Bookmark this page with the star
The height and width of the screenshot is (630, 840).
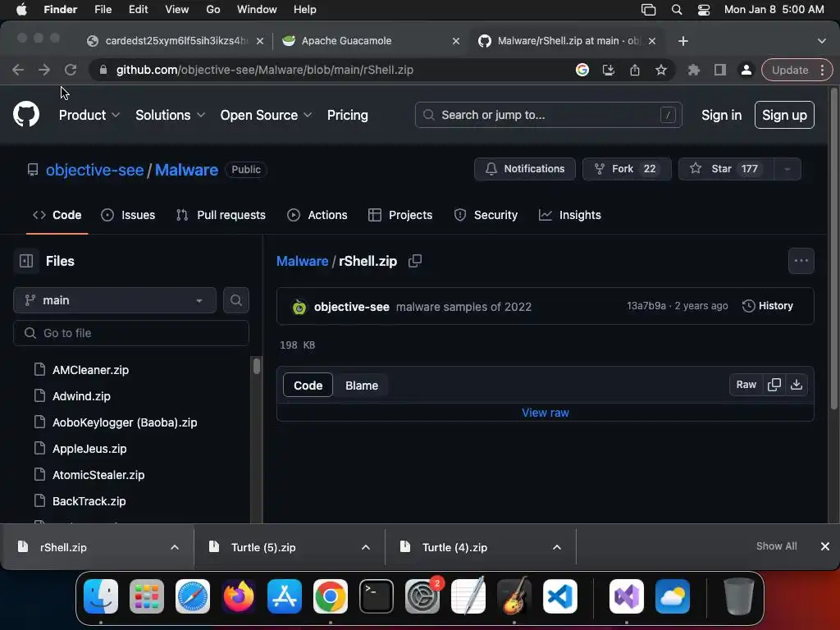pyautogui.click(x=661, y=70)
